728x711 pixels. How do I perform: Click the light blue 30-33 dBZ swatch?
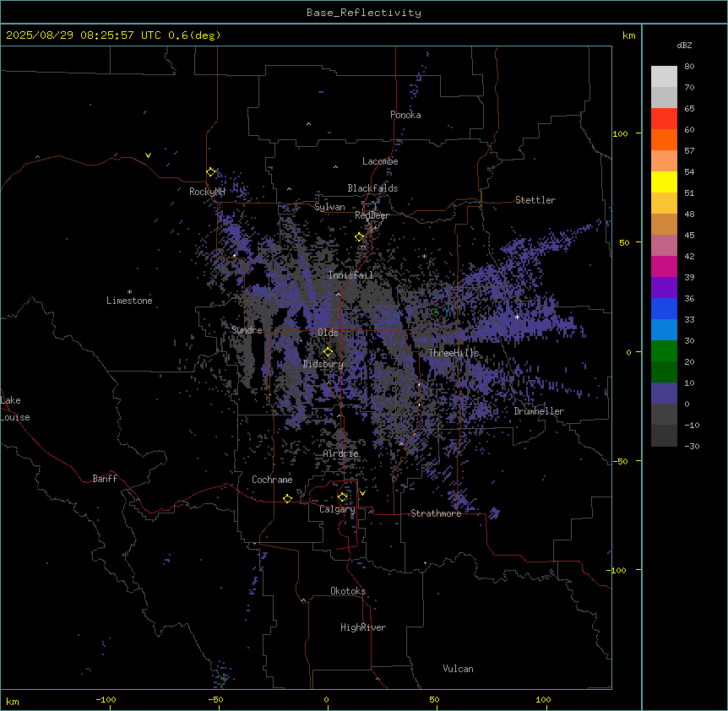tap(664, 330)
